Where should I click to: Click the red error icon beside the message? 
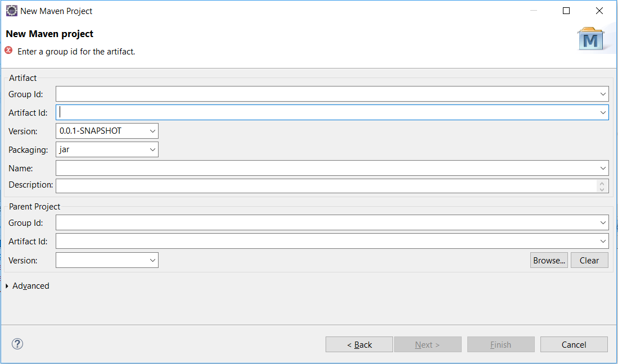(8, 51)
